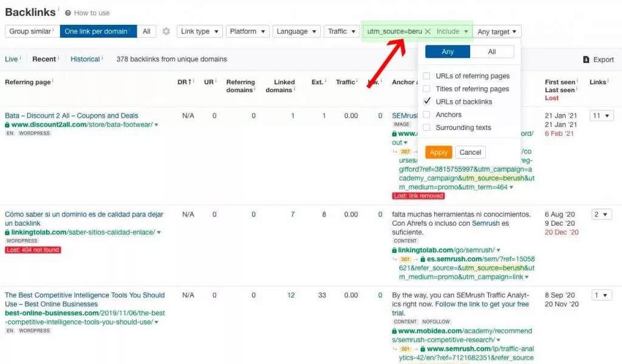Open Cómo saber si un dominio article link

pos(84,218)
